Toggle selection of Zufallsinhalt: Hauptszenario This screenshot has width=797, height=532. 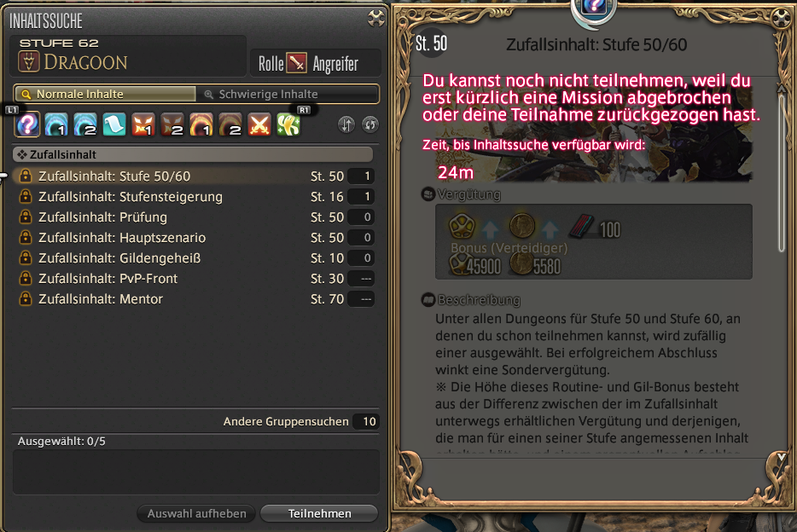pyautogui.click(x=196, y=238)
